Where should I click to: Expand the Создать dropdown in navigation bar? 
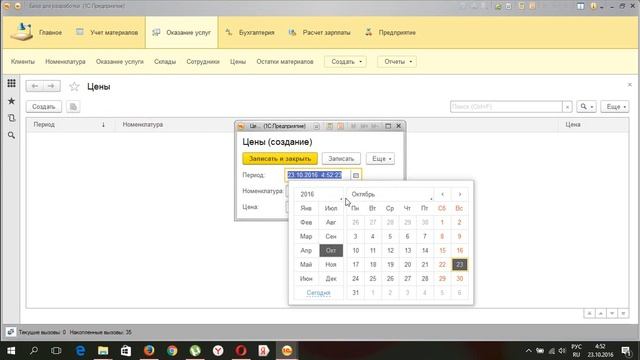coord(346,62)
